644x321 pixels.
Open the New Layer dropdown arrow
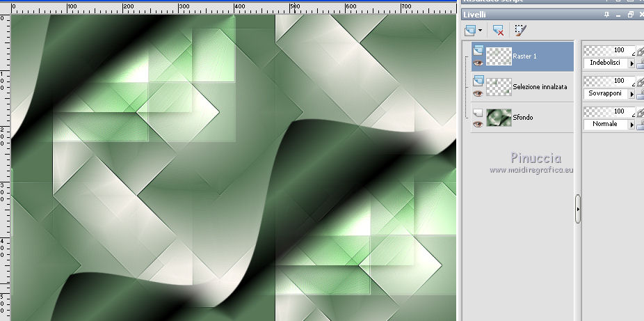(480, 31)
